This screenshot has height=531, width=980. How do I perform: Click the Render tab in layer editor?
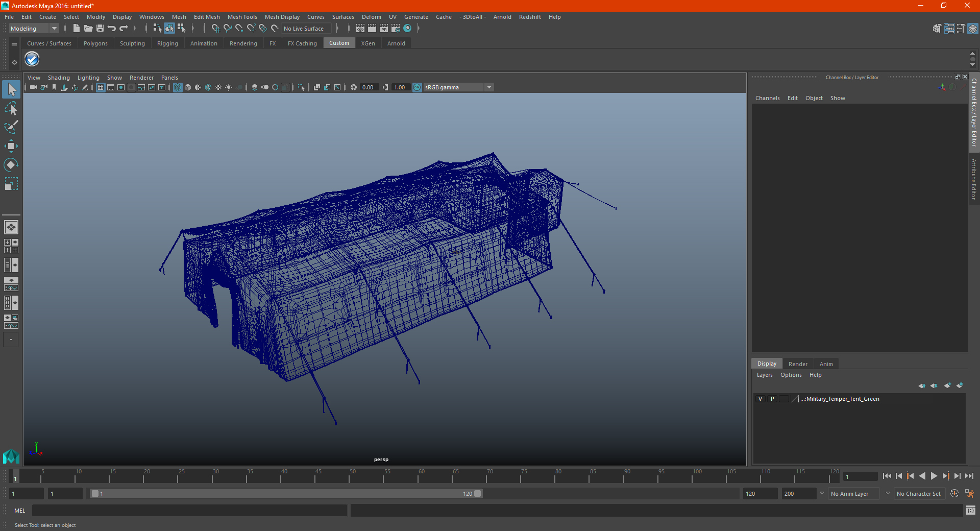tap(798, 364)
